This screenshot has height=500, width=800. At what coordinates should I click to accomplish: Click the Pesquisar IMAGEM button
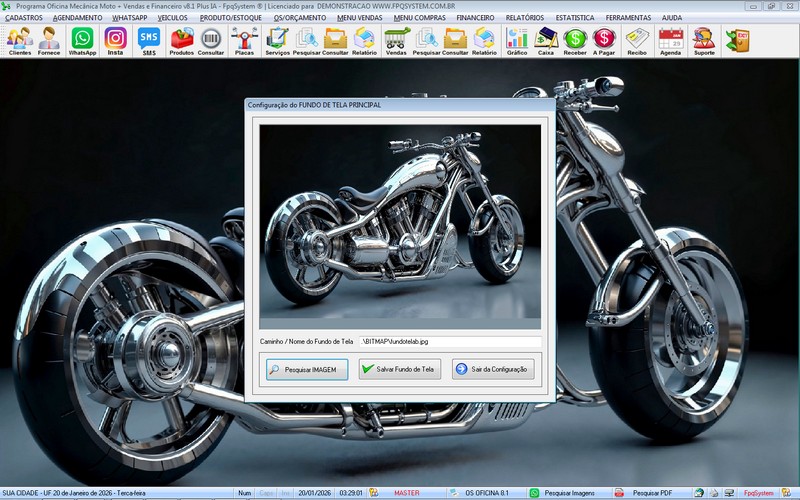pyautogui.click(x=307, y=369)
